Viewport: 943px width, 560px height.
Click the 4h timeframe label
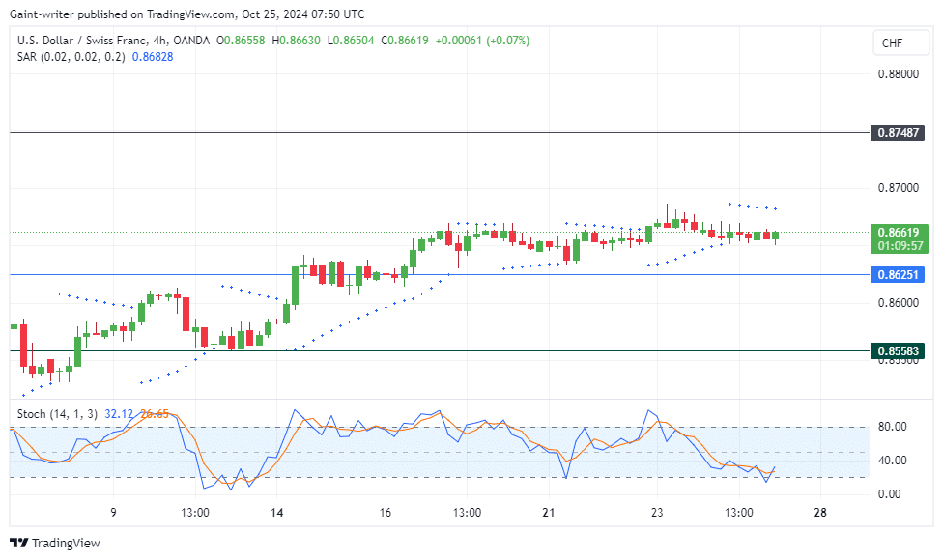(159, 41)
